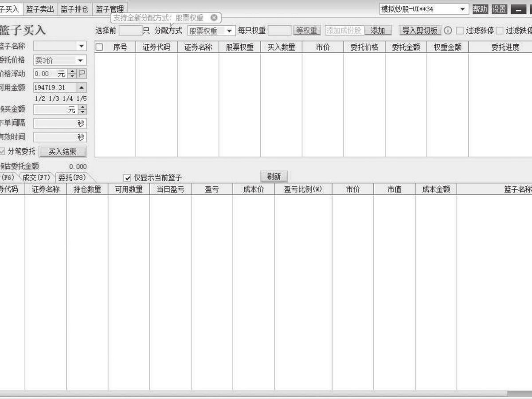Click the 导入剪切板 button
The height and width of the screenshot is (399, 532).
coord(420,30)
